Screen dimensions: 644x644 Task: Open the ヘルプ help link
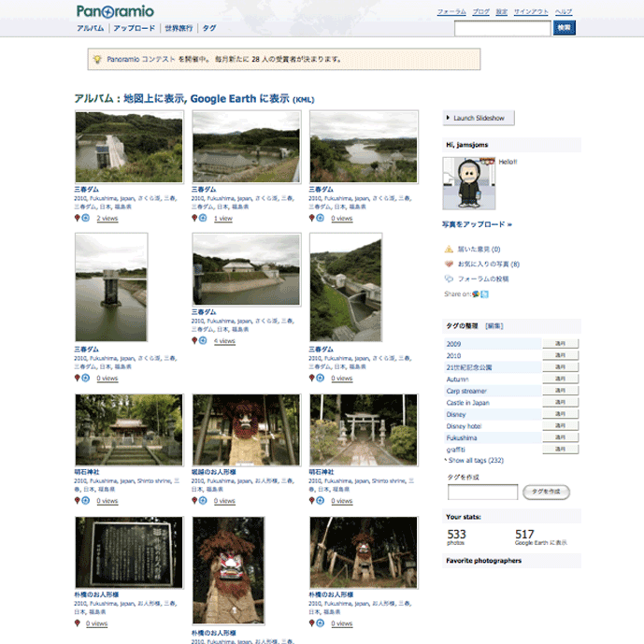click(x=564, y=11)
